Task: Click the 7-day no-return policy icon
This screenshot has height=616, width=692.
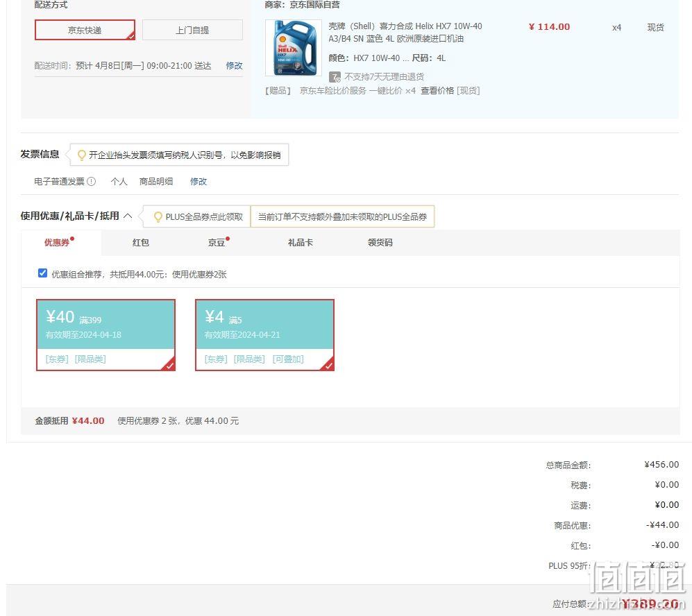Action: pos(335,77)
